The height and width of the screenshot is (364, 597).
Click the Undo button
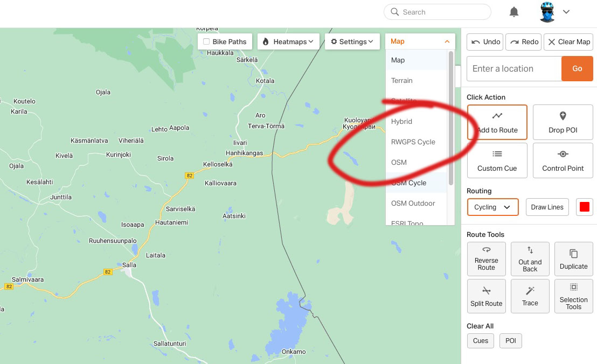point(484,41)
